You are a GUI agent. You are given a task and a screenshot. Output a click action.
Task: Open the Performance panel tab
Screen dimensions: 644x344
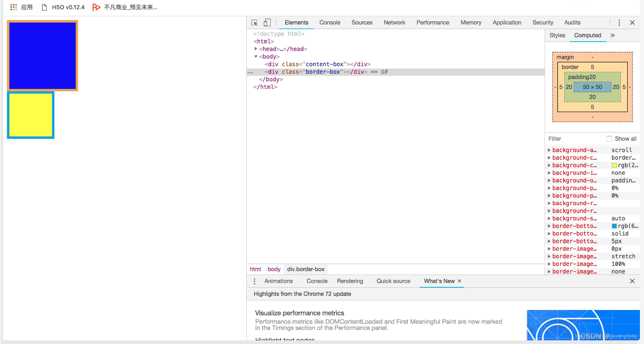tap(433, 23)
